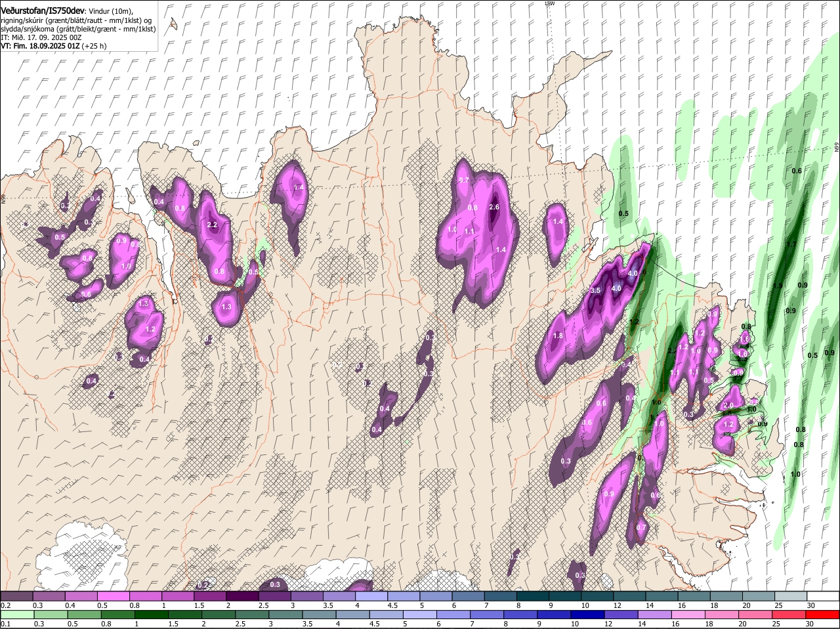Select the green-scale swatch starting at 2
The image size is (840, 629).
[219, 615]
